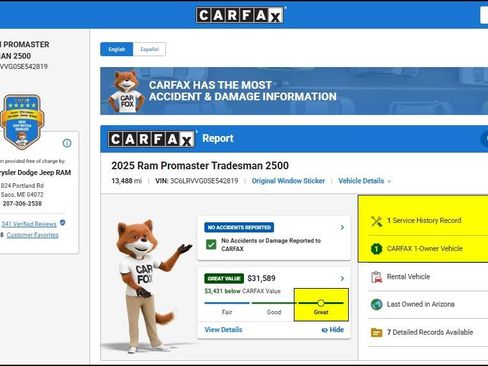Click the wrench Service History icon

tap(377, 221)
